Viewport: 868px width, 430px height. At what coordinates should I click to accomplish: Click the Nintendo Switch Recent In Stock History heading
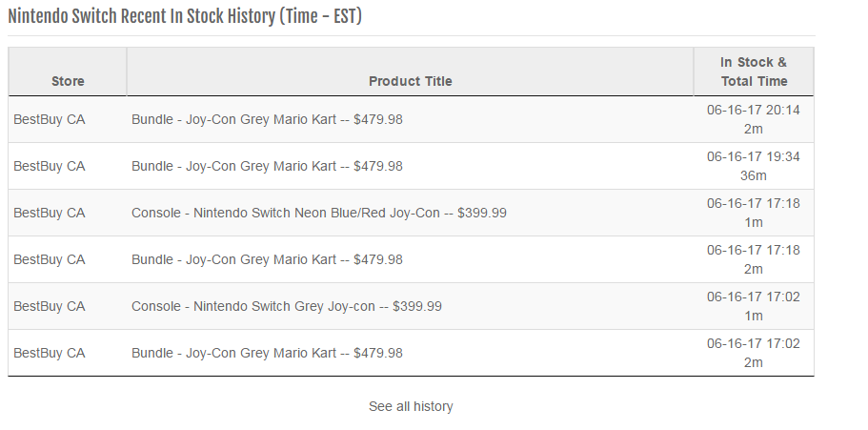[185, 16]
